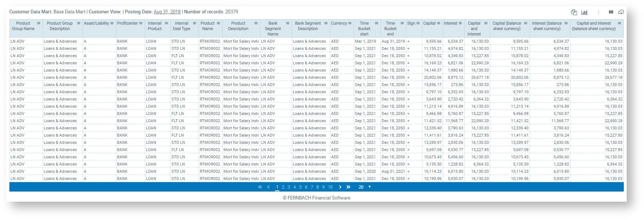This screenshot has height=219, width=644.
Task: Switch to page 10
Action: [330, 187]
